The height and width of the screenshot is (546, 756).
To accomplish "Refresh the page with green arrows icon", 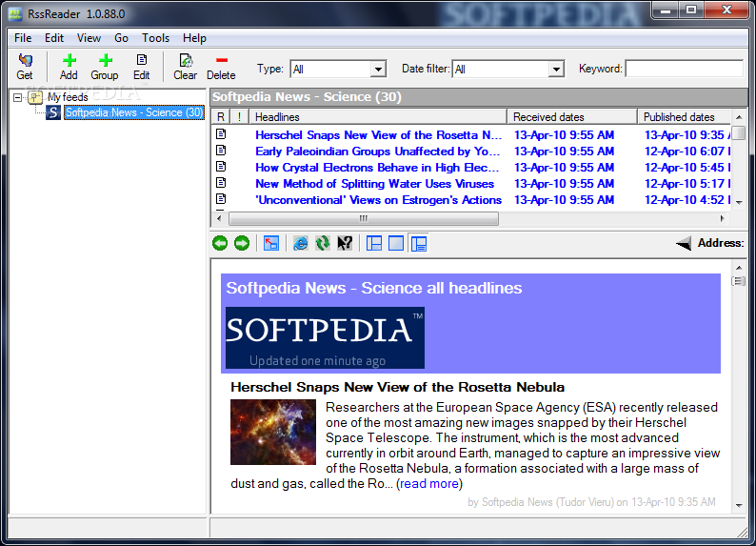I will click(x=323, y=243).
